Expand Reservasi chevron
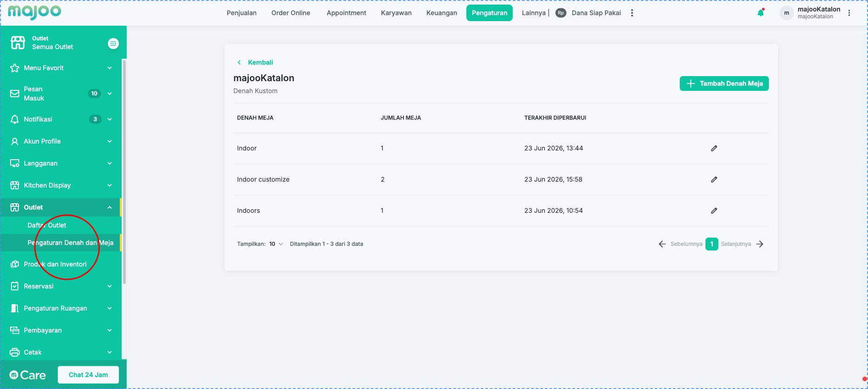This screenshot has height=389, width=868. (x=110, y=286)
